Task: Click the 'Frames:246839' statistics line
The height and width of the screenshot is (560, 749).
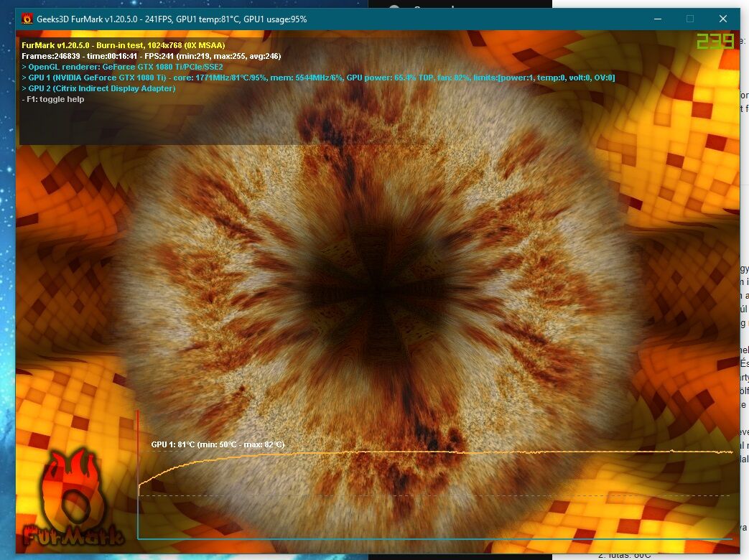Action: 151,56
